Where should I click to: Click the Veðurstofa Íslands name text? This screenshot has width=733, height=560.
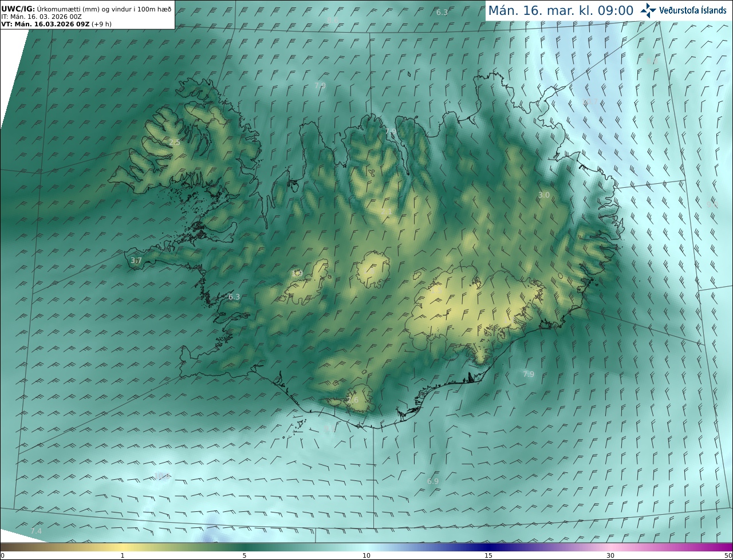click(x=693, y=10)
